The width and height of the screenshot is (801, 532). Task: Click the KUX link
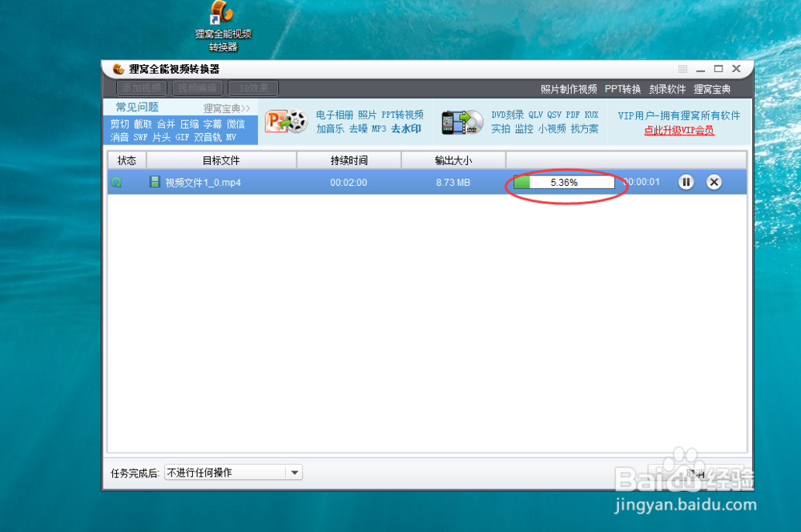pyautogui.click(x=592, y=115)
